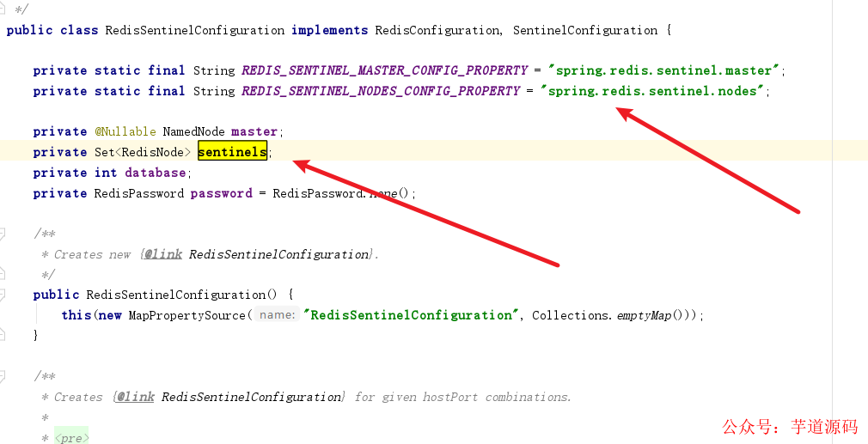Viewport: 868px width, 444px height.
Task: Click the highlighted sentinels field name
Action: pyautogui.click(x=232, y=152)
